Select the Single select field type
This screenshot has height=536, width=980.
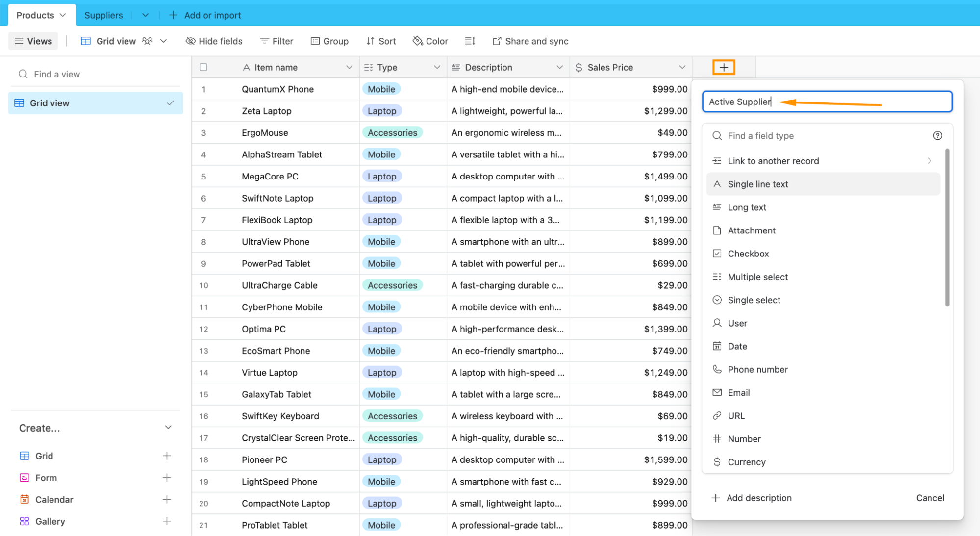coord(823,300)
